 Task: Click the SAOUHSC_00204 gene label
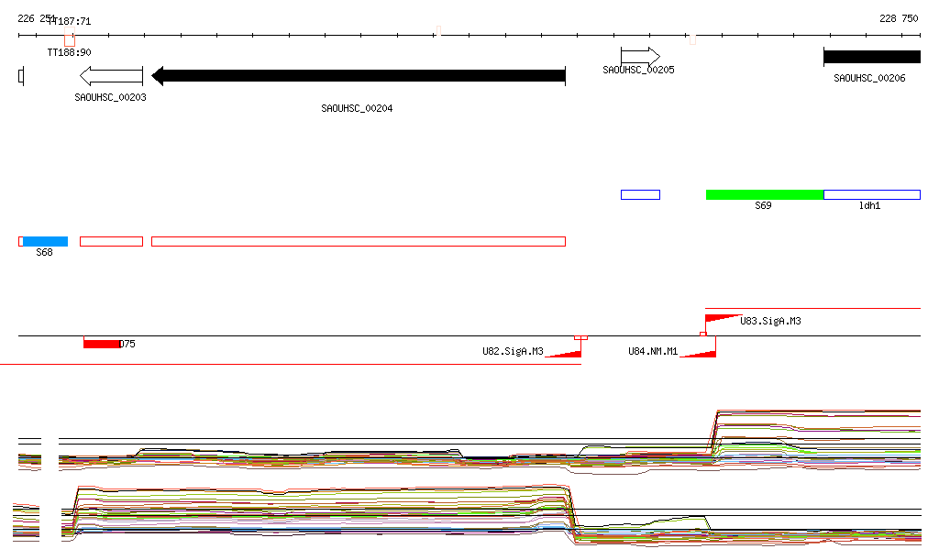[x=357, y=108]
